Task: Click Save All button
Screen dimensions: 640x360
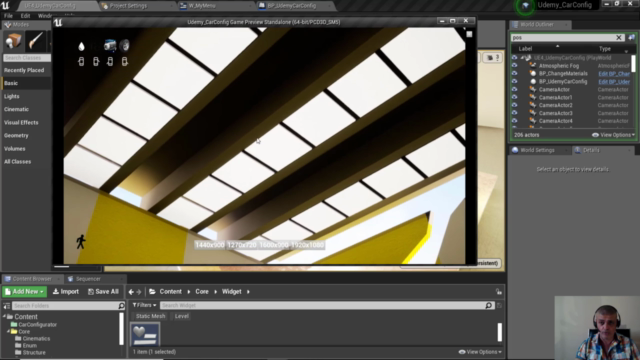Action: point(103,291)
